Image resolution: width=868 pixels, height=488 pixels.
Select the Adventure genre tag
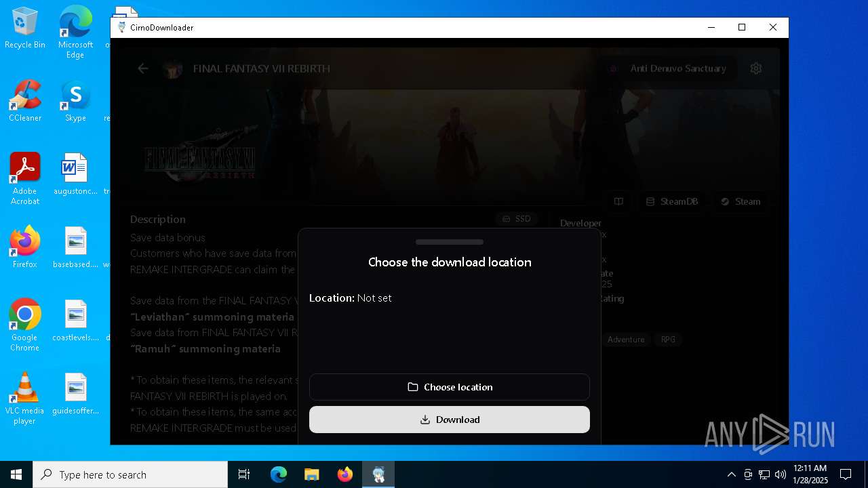(626, 340)
